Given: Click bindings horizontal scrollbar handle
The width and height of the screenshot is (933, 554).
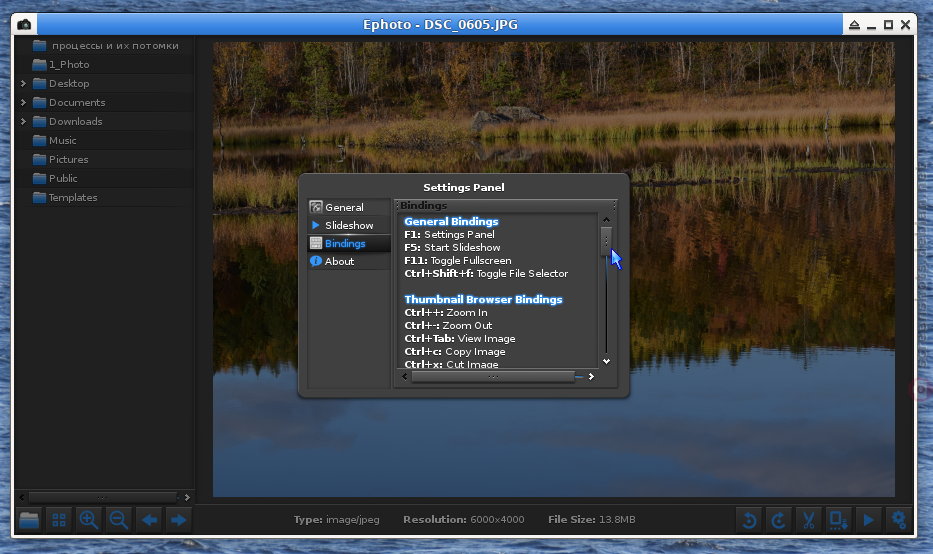Looking at the screenshot, I should [493, 377].
